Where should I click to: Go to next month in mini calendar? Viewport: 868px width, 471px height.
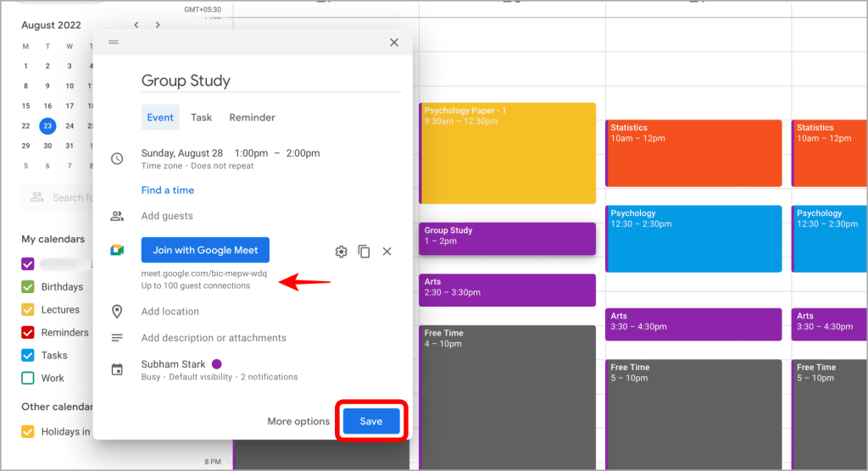pyautogui.click(x=158, y=25)
